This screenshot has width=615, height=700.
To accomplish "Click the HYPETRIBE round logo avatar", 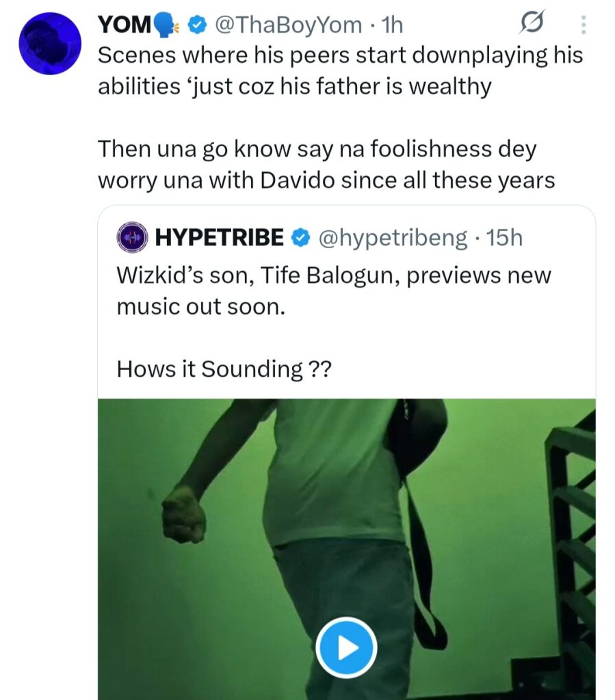I will 132,238.
